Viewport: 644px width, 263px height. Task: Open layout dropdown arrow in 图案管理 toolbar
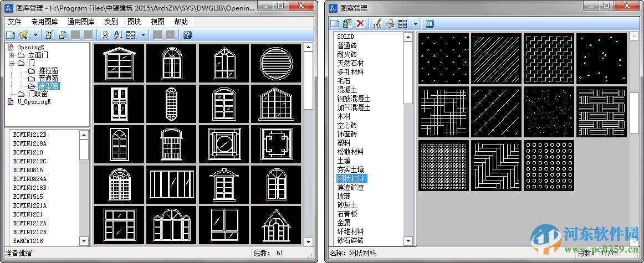click(x=415, y=24)
